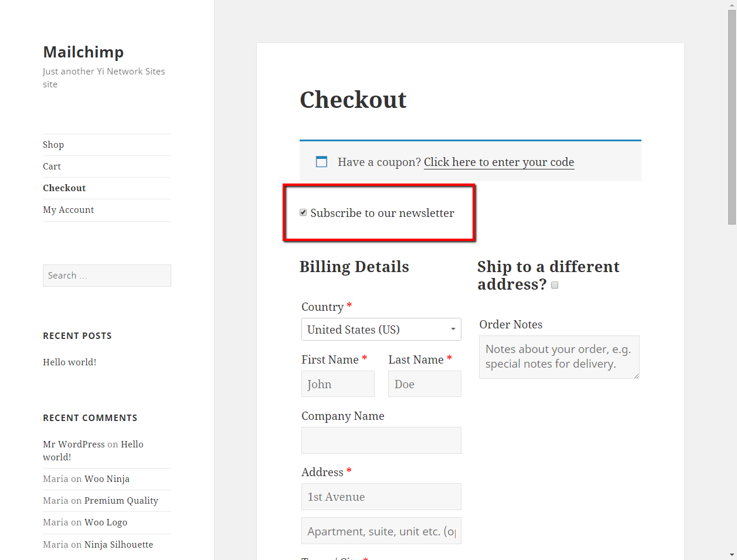737x560 pixels.
Task: Click the page's vertical scrollbar thumb
Action: pos(732,117)
